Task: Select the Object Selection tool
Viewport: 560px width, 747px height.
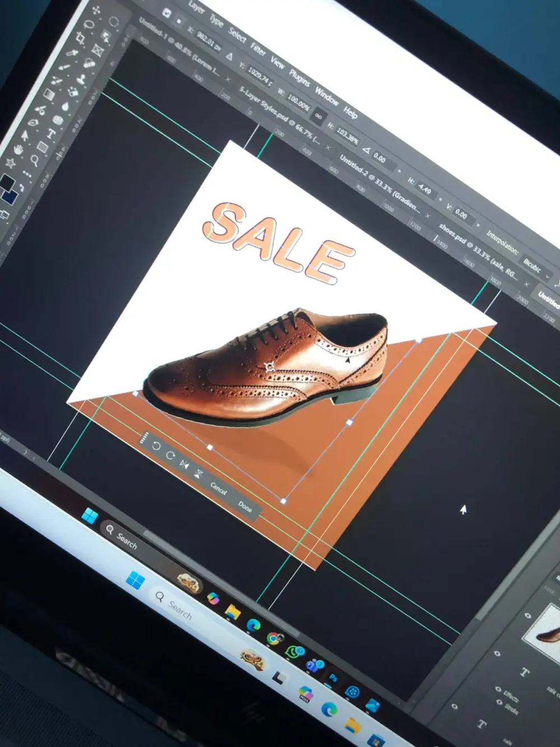Action: (105, 36)
